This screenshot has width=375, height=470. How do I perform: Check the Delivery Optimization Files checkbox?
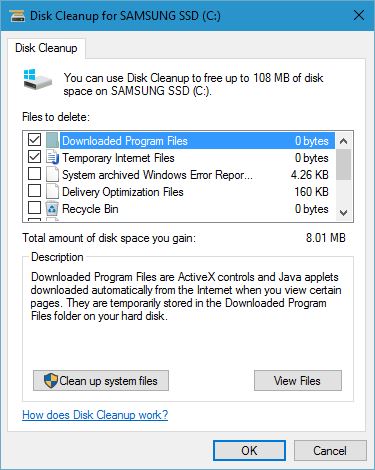[35, 191]
